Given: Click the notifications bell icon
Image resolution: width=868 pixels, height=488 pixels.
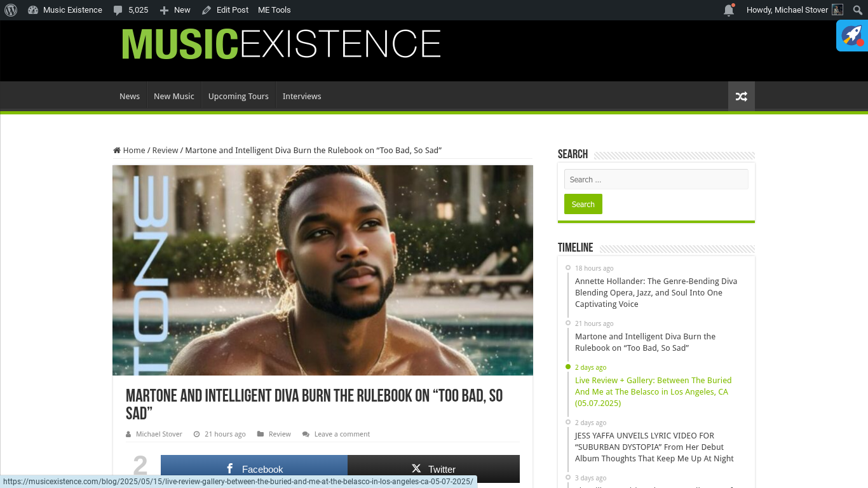Looking at the screenshot, I should coord(729,10).
